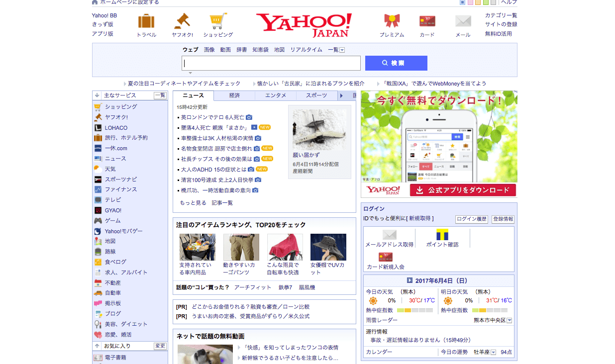Open the トラベル suitcase icon
This screenshot has width=615, height=364.
coord(146,21)
